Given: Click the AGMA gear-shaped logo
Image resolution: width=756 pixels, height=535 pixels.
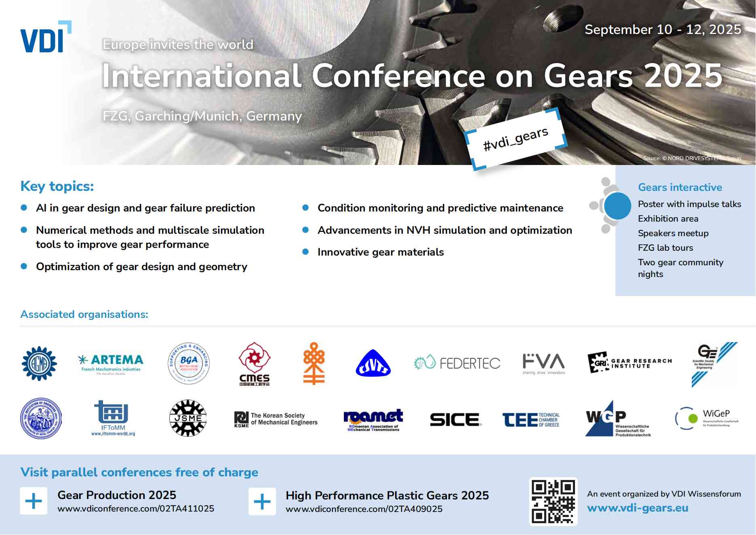Looking at the screenshot, I should click(39, 363).
